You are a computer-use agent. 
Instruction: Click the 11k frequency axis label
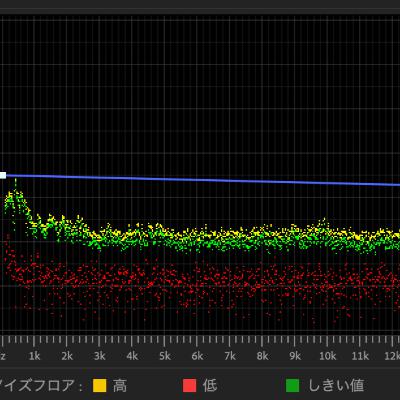(360, 356)
